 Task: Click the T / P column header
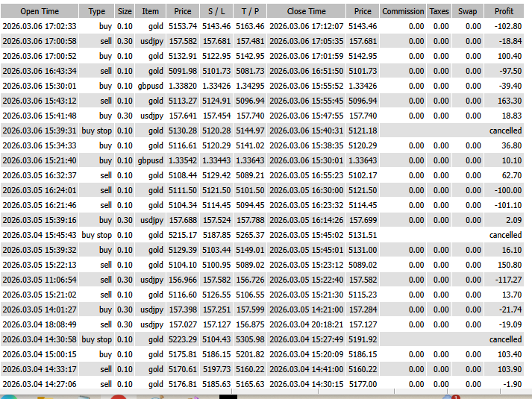tap(250, 11)
